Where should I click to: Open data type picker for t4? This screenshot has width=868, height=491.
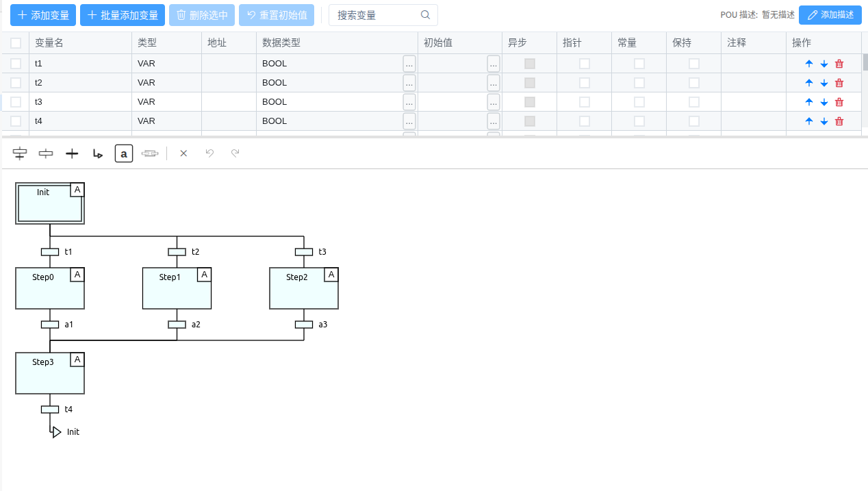click(x=409, y=121)
